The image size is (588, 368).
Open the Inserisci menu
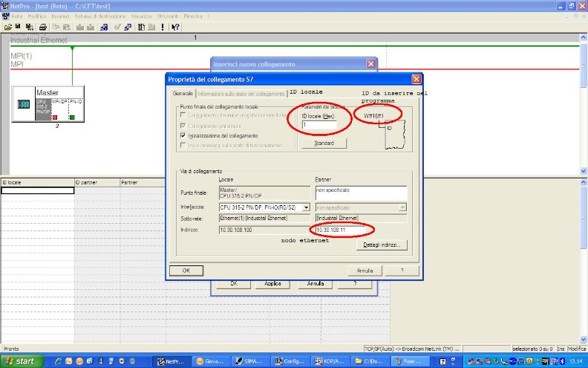60,16
